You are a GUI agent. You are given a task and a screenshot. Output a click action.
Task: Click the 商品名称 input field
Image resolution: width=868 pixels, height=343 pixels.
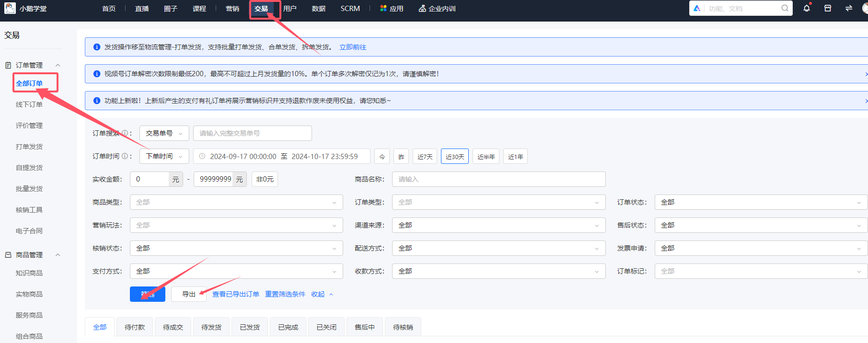click(x=498, y=179)
